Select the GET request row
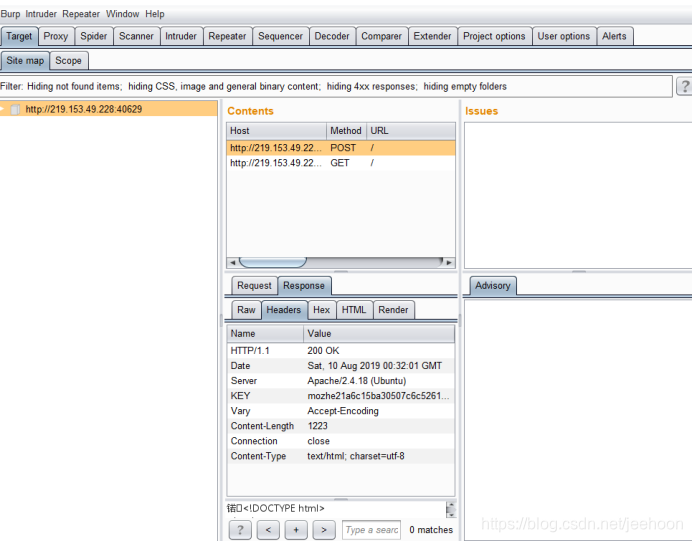 coord(341,163)
